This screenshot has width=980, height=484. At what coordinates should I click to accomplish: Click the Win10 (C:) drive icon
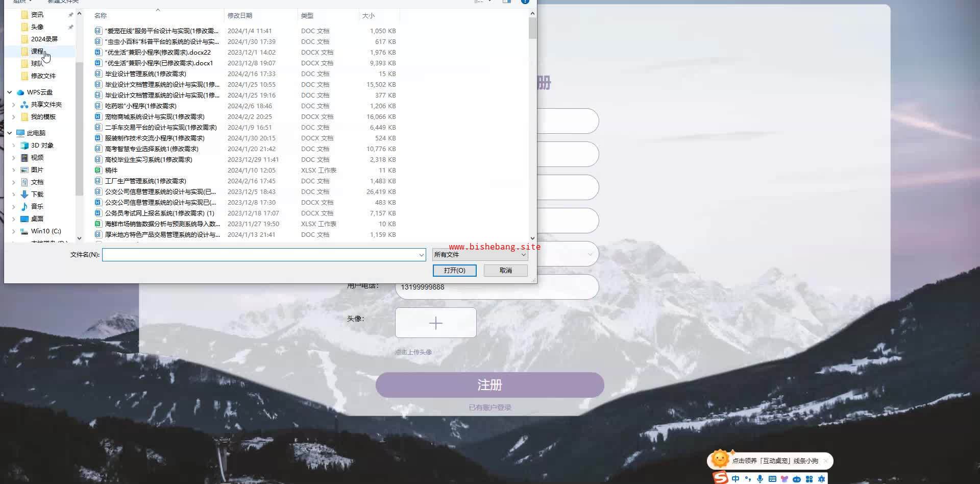click(x=24, y=231)
